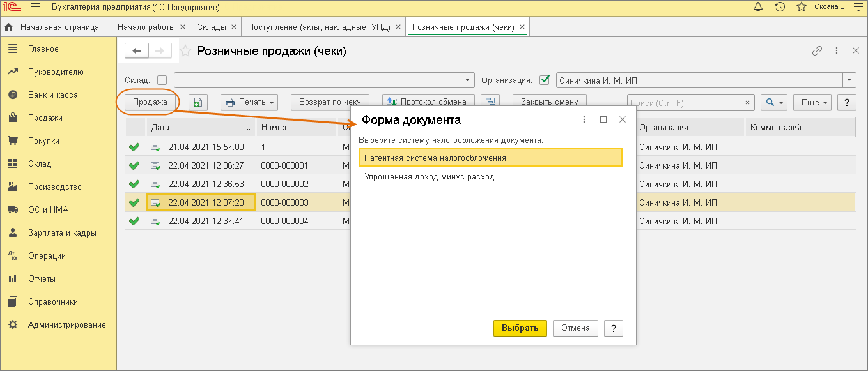Add page to favorites star outline
This screenshot has height=371, width=868.
(185, 51)
